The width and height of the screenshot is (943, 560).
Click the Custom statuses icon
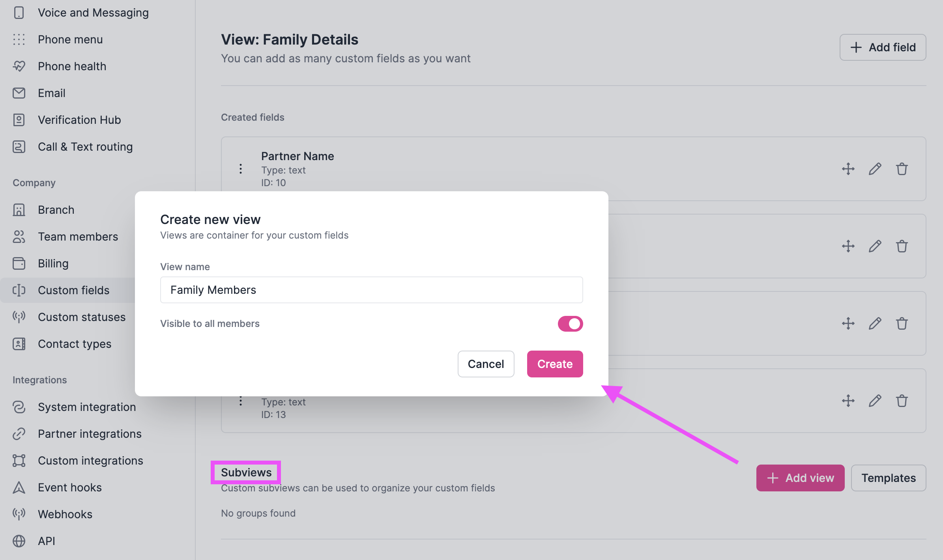19,317
